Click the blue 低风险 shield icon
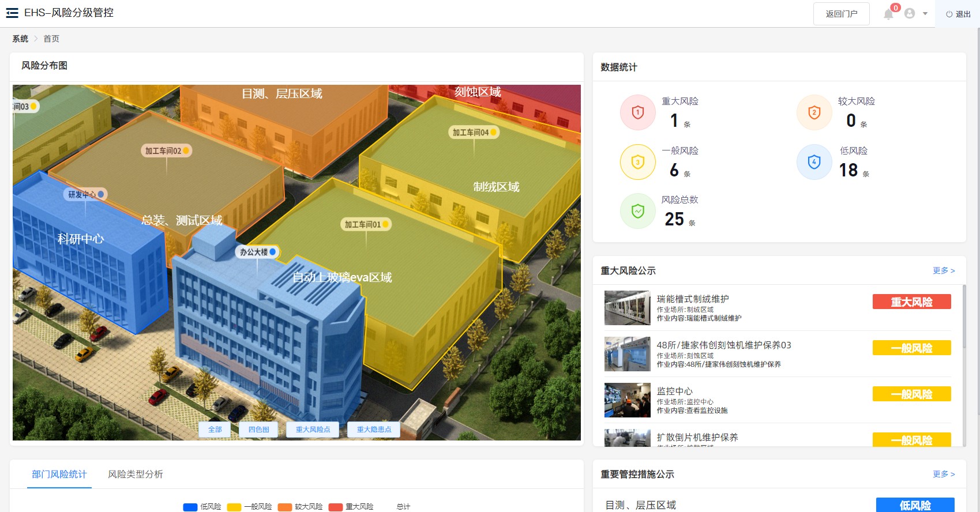 pyautogui.click(x=814, y=162)
